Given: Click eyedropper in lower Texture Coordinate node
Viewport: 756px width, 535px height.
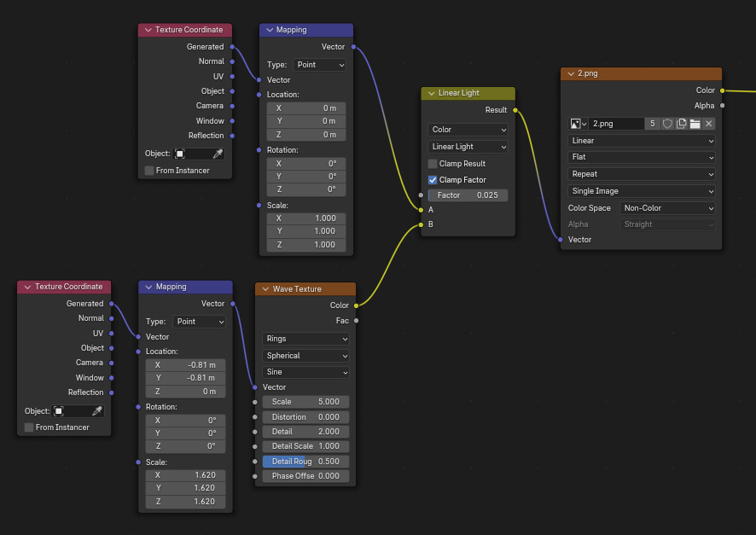Looking at the screenshot, I should [x=97, y=411].
